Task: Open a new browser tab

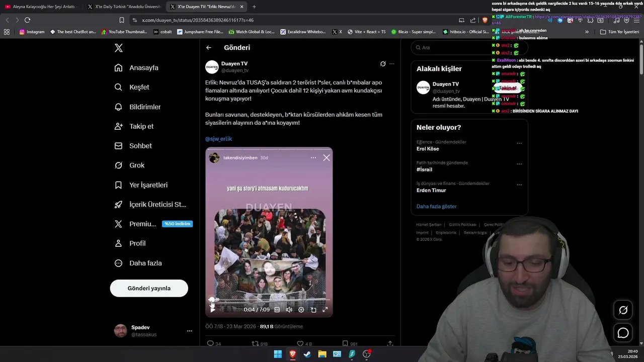Action: 254,7
